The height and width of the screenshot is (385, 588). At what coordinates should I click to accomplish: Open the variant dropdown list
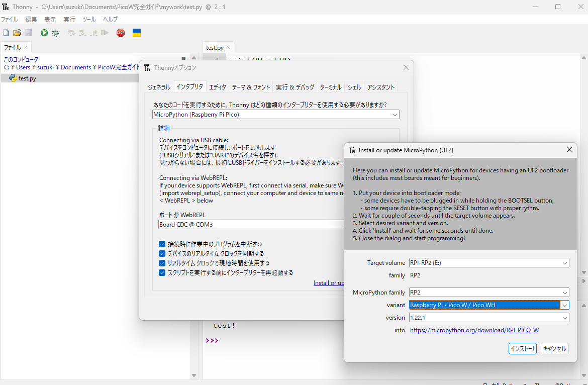tap(565, 305)
